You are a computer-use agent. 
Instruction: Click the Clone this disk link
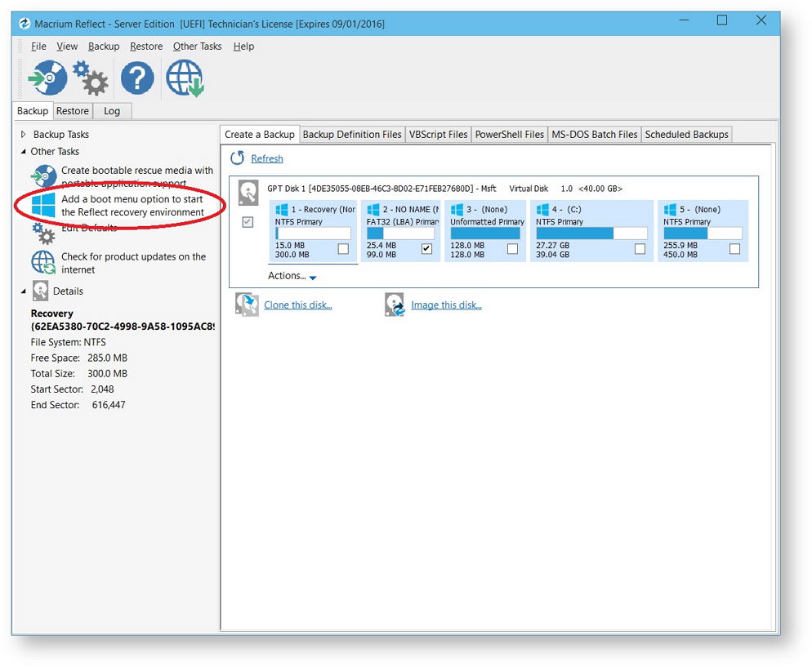click(x=298, y=305)
